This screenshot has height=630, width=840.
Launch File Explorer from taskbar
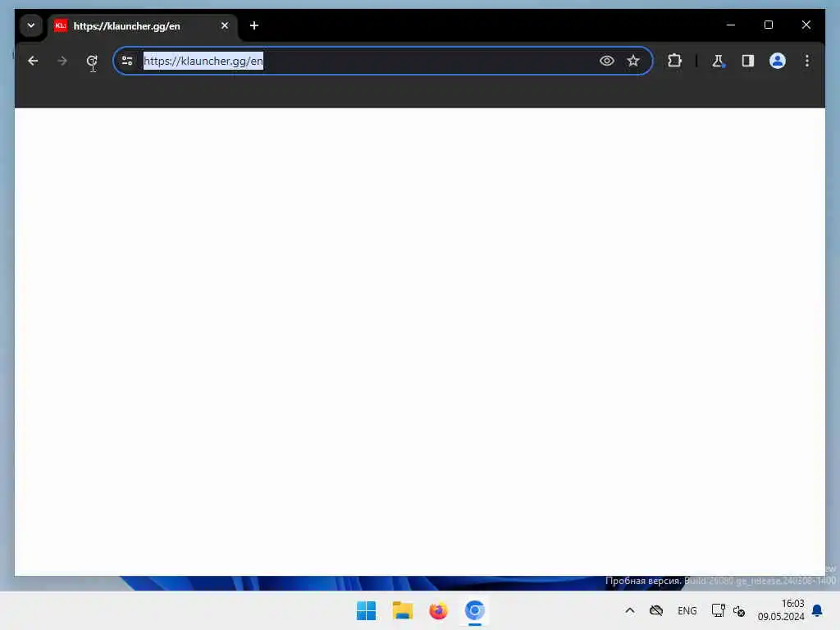(402, 610)
